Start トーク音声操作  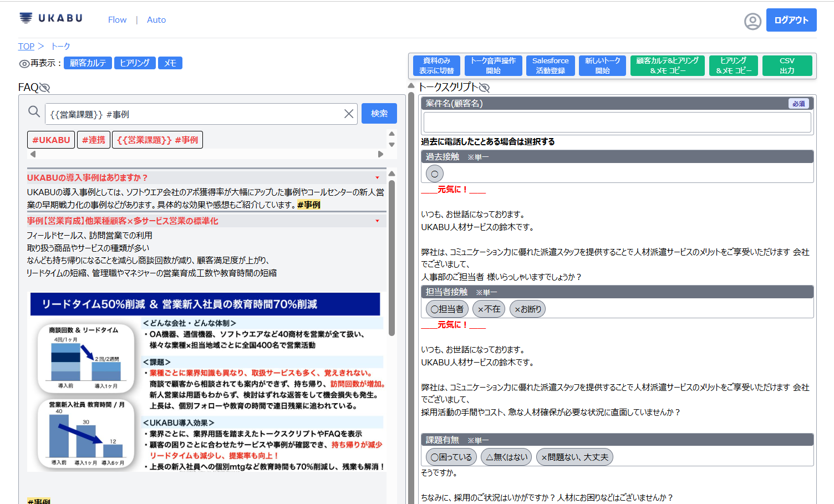[x=493, y=65]
